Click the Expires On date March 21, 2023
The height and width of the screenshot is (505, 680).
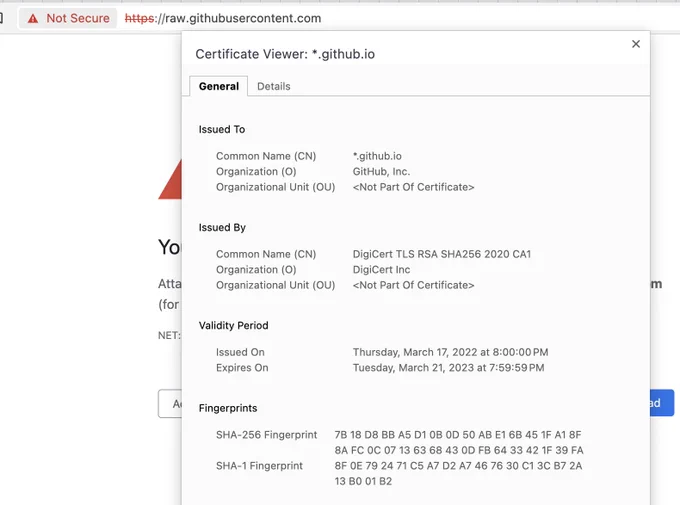click(448, 368)
